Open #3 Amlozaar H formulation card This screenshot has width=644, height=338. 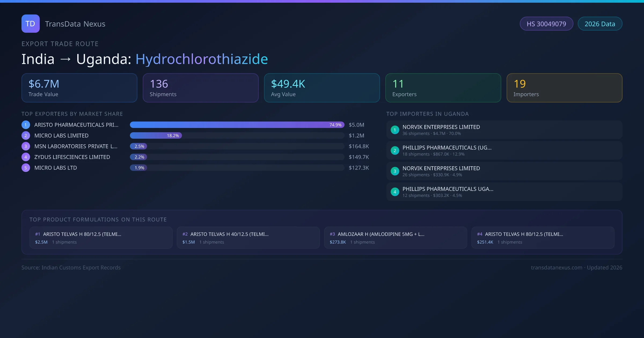[396, 238]
